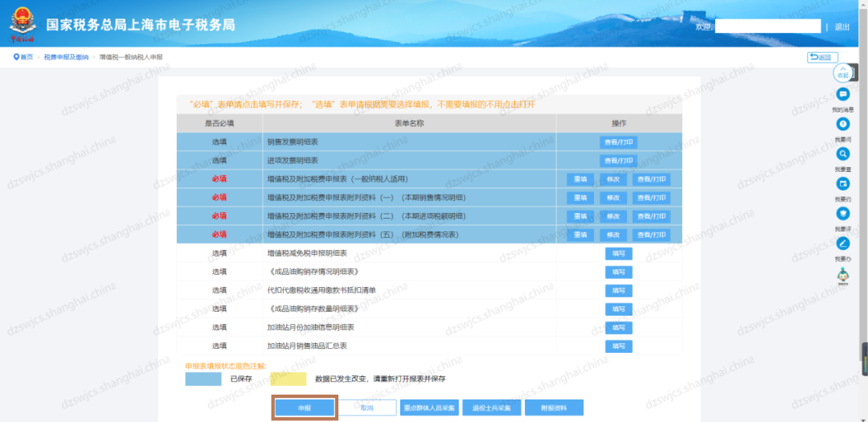Click 修改 for 一般纳税人适用 form
Image resolution: width=868 pixels, height=422 pixels.
pos(612,179)
